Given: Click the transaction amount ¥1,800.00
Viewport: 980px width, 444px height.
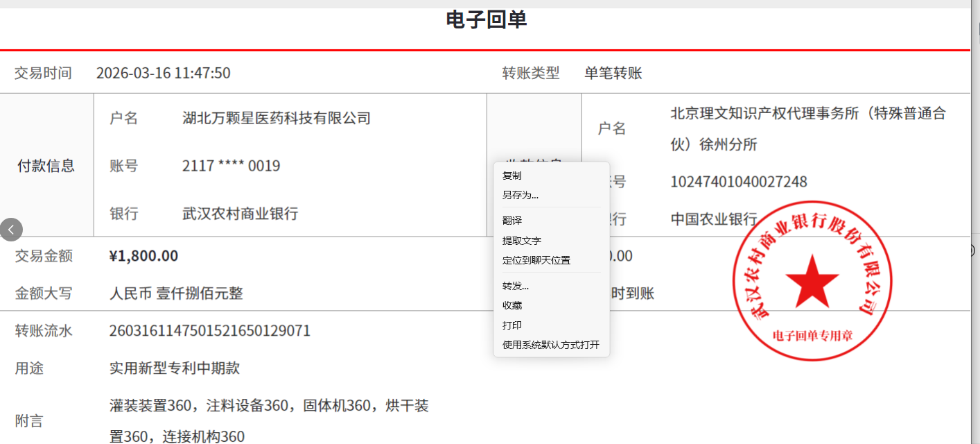Looking at the screenshot, I should coord(143,256).
